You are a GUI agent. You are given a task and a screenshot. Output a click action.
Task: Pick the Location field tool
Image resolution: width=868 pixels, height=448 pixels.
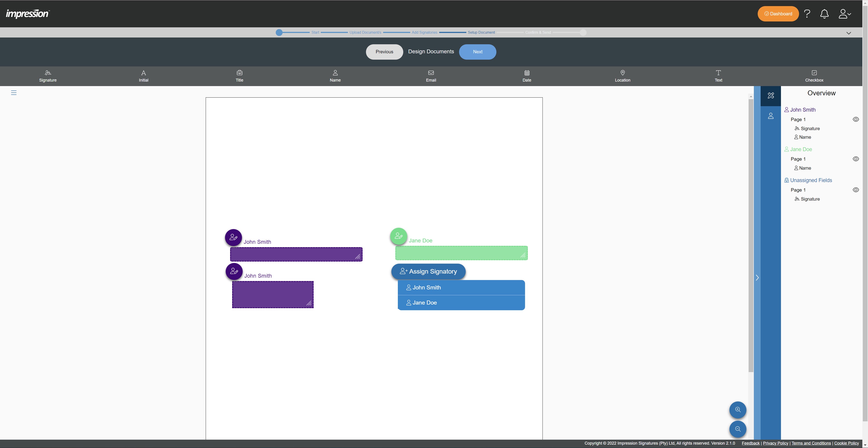click(622, 76)
